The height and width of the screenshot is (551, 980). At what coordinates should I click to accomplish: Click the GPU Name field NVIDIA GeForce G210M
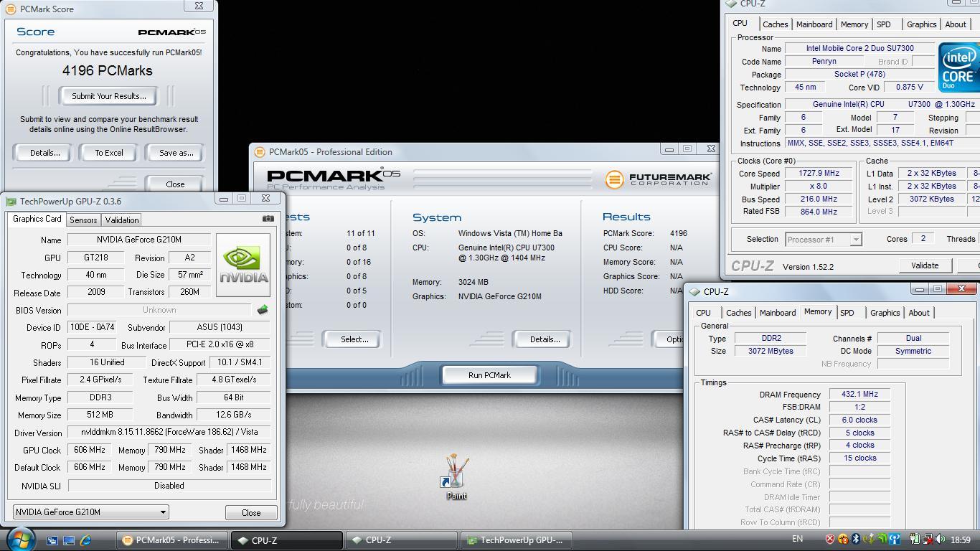coord(139,240)
